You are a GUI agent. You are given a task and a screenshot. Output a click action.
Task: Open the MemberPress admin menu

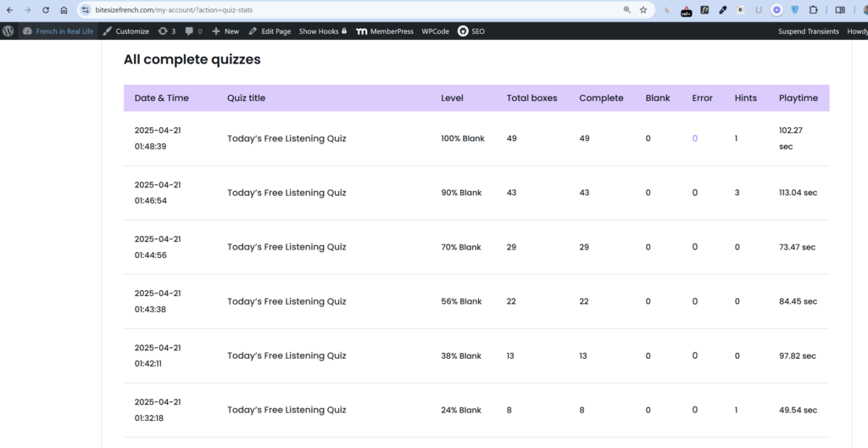coord(385,31)
